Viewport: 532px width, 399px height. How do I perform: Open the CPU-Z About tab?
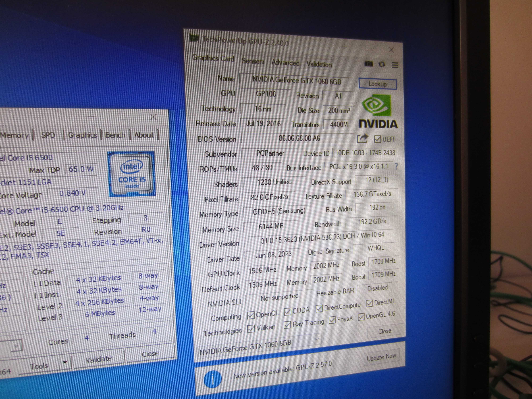tap(144, 135)
